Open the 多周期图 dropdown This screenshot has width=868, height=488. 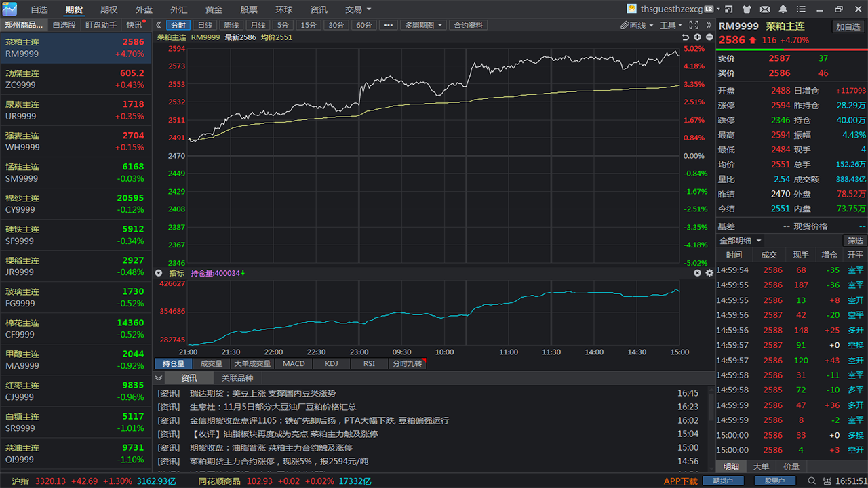(422, 25)
